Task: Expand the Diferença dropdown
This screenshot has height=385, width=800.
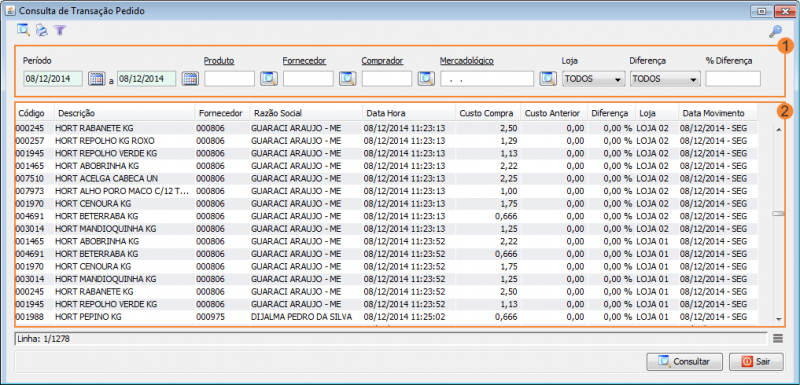Action: click(665, 79)
